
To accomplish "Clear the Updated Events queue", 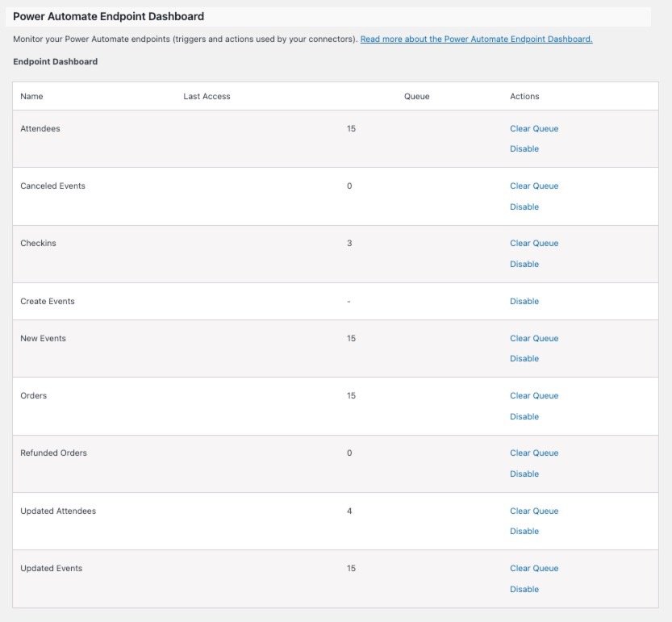I will pos(534,568).
